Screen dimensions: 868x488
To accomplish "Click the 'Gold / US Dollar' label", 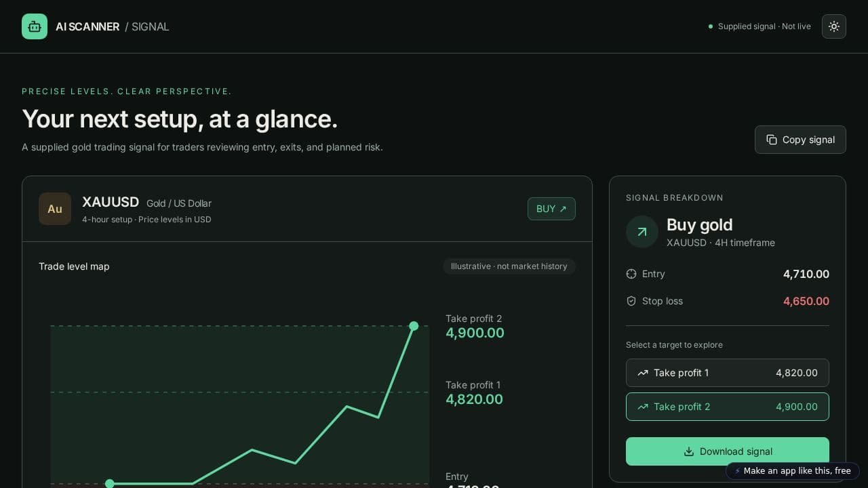I will click(179, 203).
